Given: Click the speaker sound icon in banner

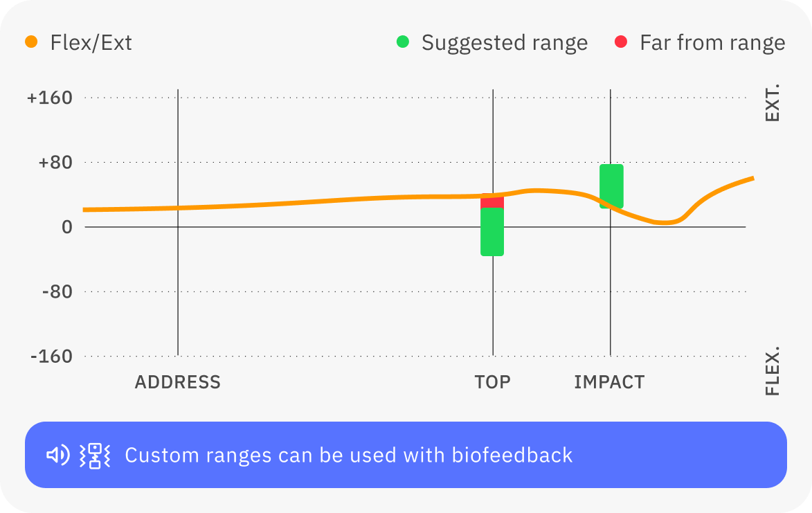Looking at the screenshot, I should pos(57,455).
